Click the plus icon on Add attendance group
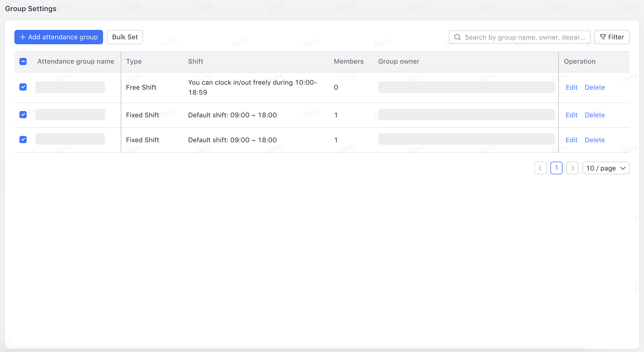This screenshot has height=352, width=644. pos(22,37)
